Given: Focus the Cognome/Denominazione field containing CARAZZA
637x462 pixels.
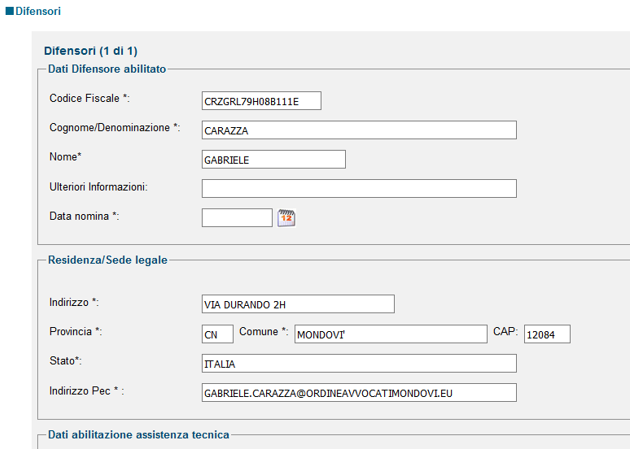Looking at the screenshot, I should tap(359, 130).
